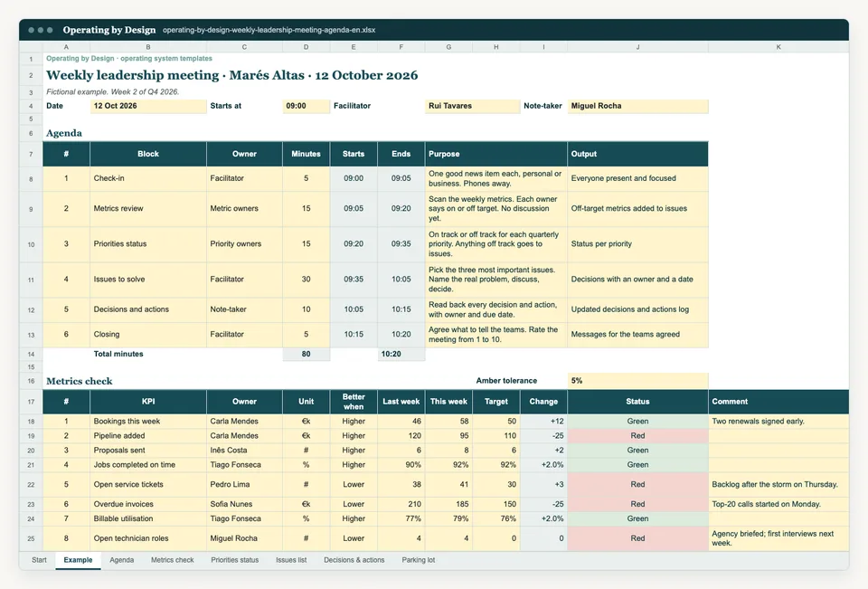Select the 'Billable utilisation' KPI cell

[147, 518]
